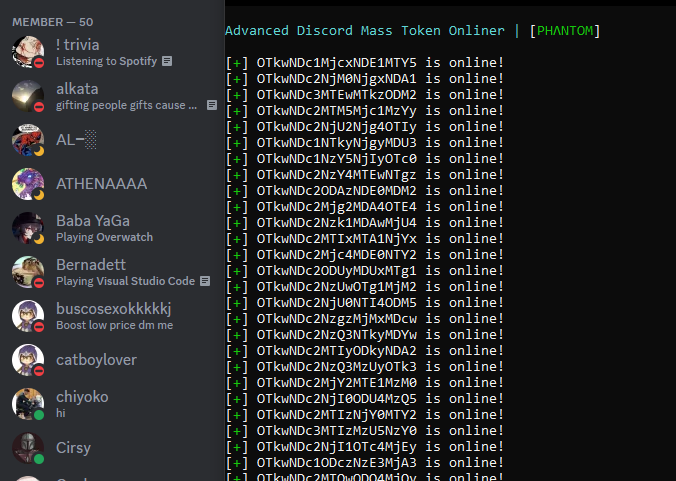Image resolution: width=676 pixels, height=481 pixels.
Task: Click terminal line OTkwNDc1NTkyNjgyMDU3
Action: tap(365, 143)
